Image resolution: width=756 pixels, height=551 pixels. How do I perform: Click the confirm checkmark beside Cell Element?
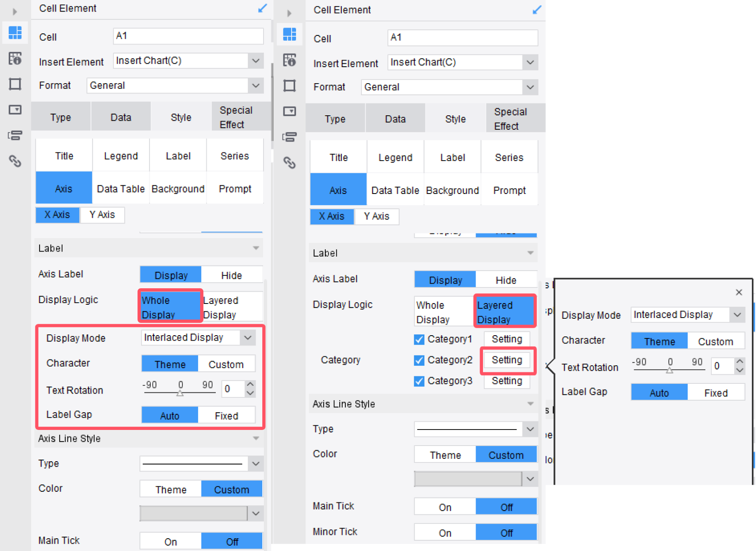262,8
